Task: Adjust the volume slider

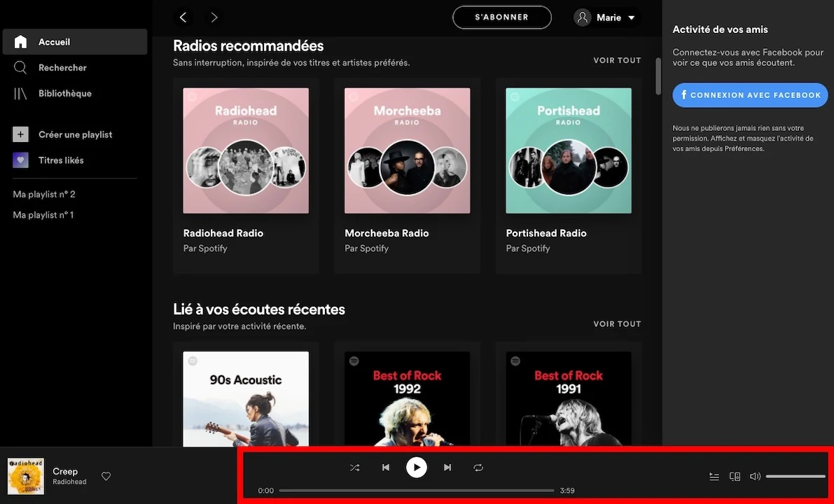Action: pos(795,477)
